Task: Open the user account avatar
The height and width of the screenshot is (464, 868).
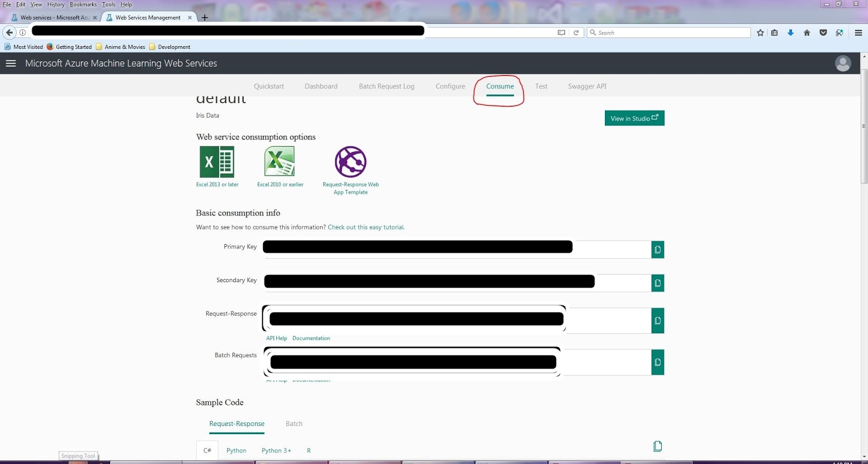Action: point(843,63)
